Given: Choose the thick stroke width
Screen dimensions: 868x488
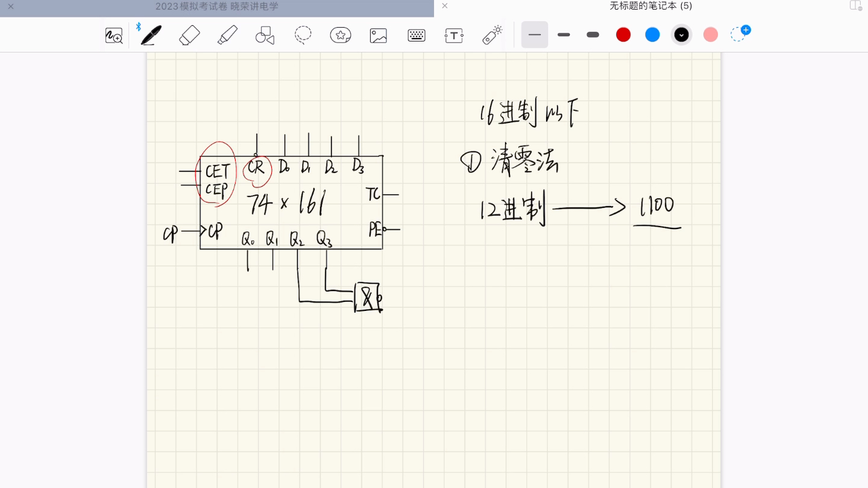Looking at the screenshot, I should pos(593,35).
